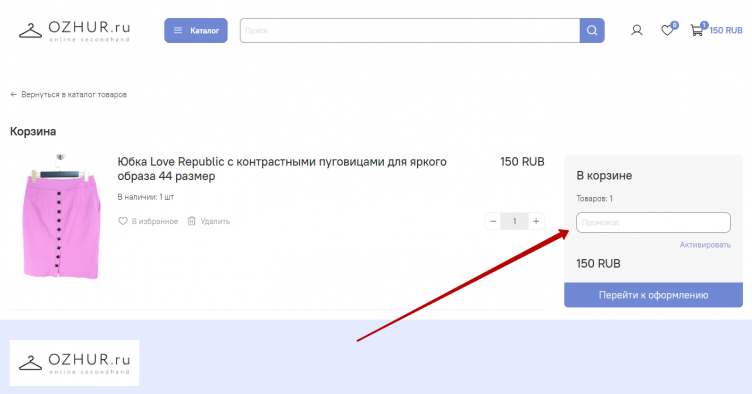Image resolution: width=752 pixels, height=394 pixels.
Task: Add item via В избранное link
Action: pos(148,221)
